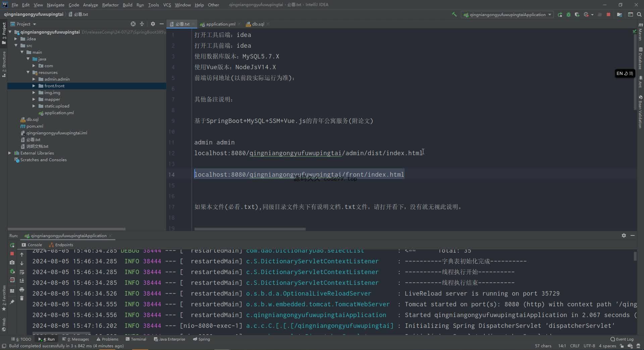Collapse the resources folder
The image size is (644, 350).
coord(28,72)
